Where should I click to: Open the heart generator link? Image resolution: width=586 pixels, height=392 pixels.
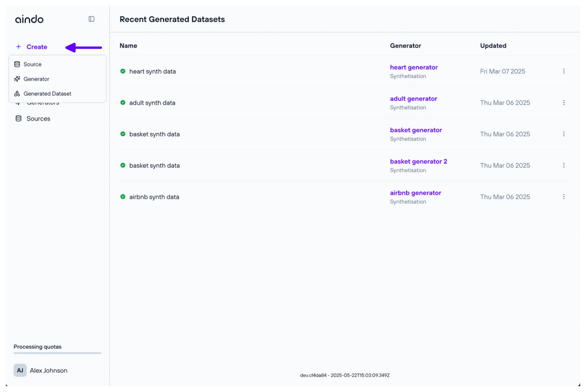414,67
